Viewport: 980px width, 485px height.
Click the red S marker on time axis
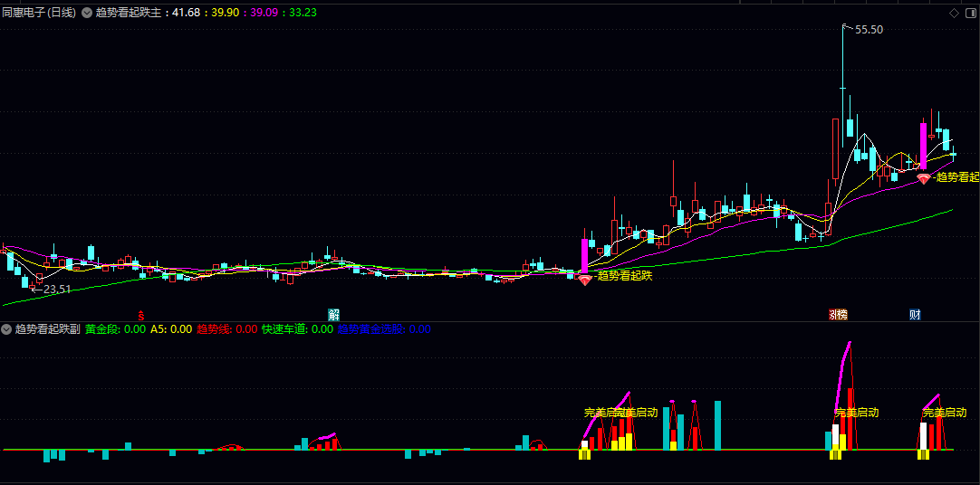pos(141,314)
